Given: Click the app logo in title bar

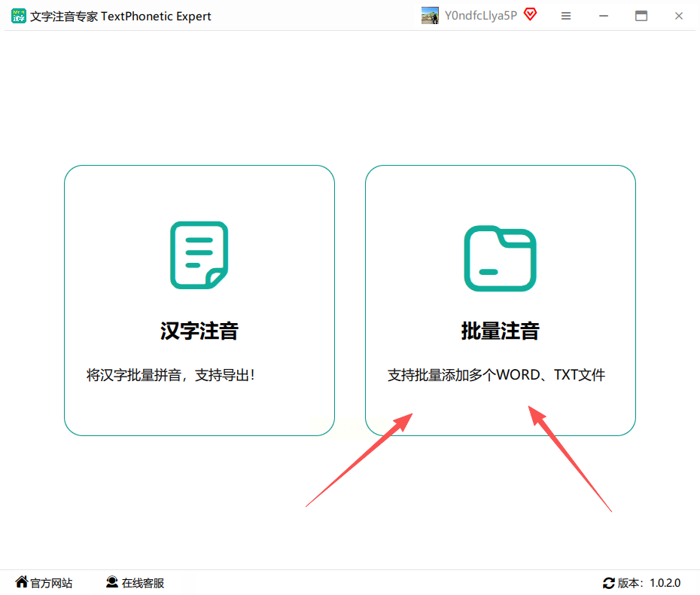Looking at the screenshot, I should pos(19,16).
